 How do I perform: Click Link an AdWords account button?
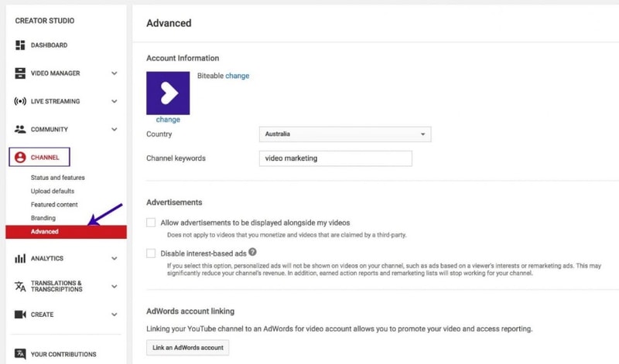pyautogui.click(x=187, y=348)
